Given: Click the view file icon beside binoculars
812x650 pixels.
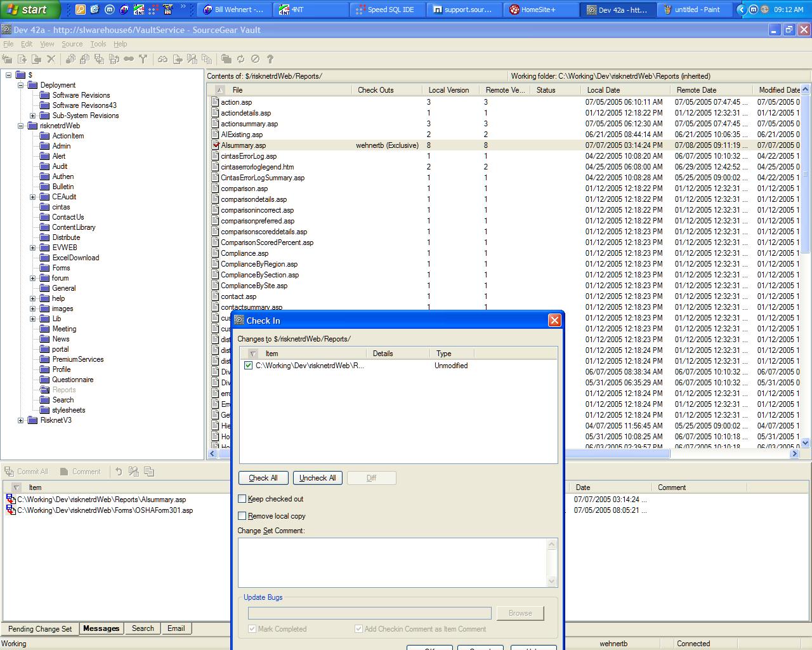Looking at the screenshot, I should (178, 59).
